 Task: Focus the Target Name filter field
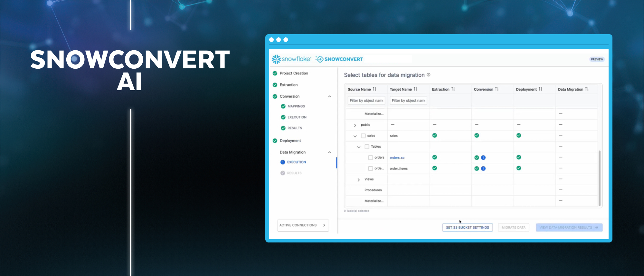[408, 101]
